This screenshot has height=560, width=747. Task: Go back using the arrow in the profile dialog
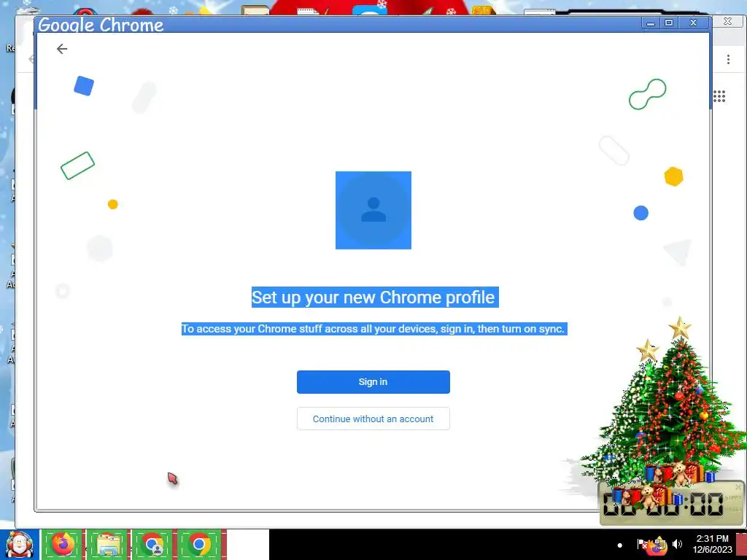(62, 49)
